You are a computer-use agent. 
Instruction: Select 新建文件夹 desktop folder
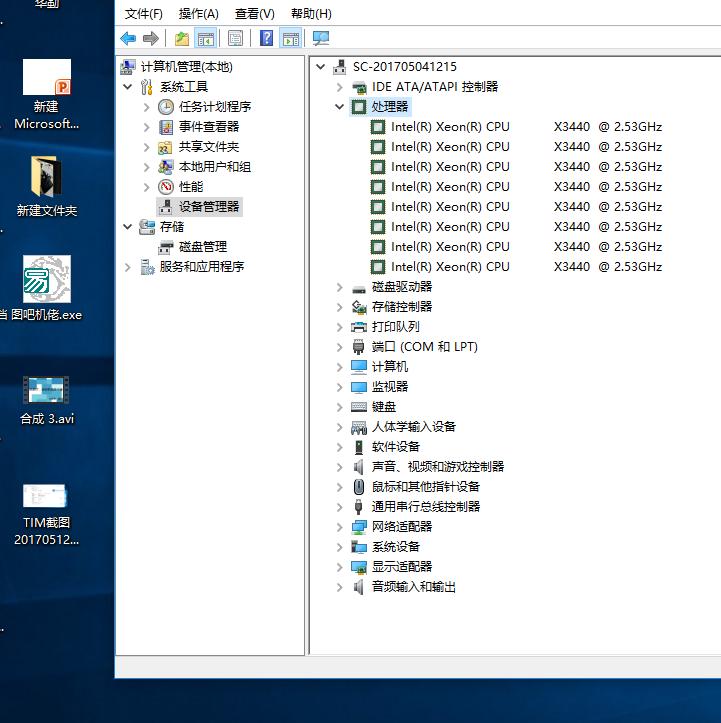(47, 186)
